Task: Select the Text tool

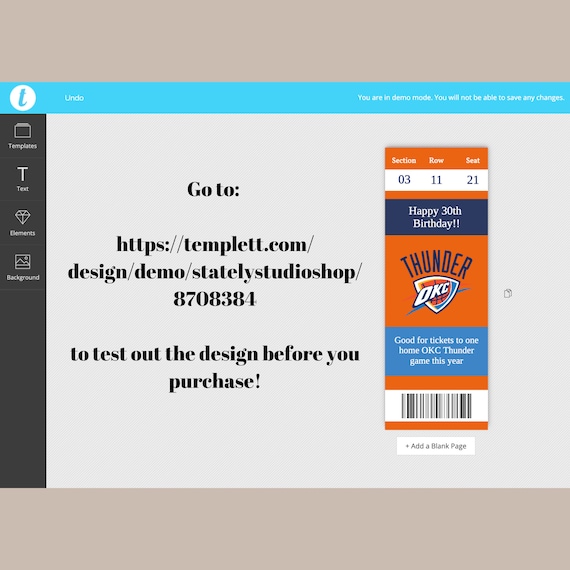Action: click(23, 179)
